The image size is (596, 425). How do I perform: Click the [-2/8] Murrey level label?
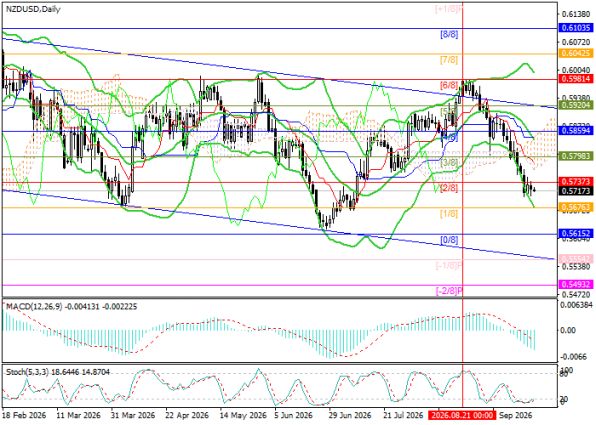point(449,291)
